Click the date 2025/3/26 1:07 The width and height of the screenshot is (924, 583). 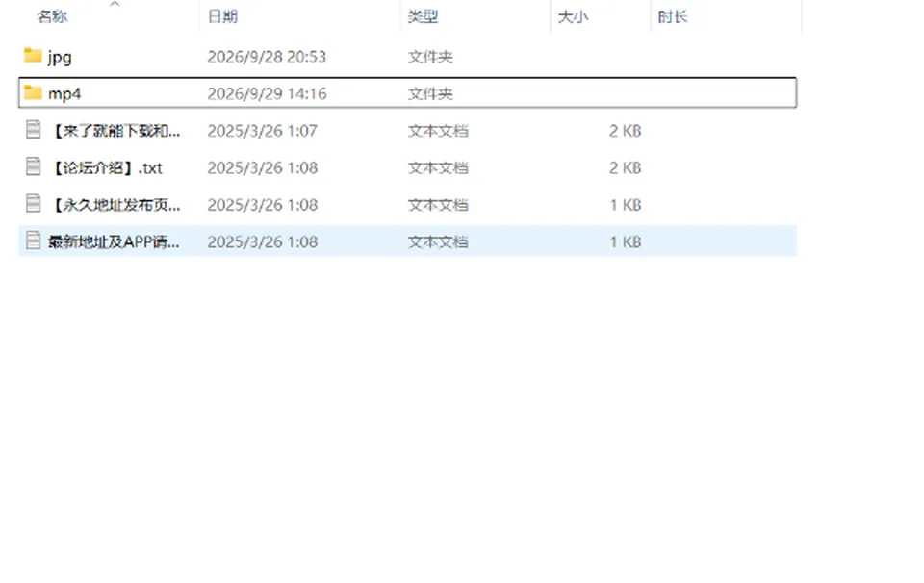coord(262,131)
